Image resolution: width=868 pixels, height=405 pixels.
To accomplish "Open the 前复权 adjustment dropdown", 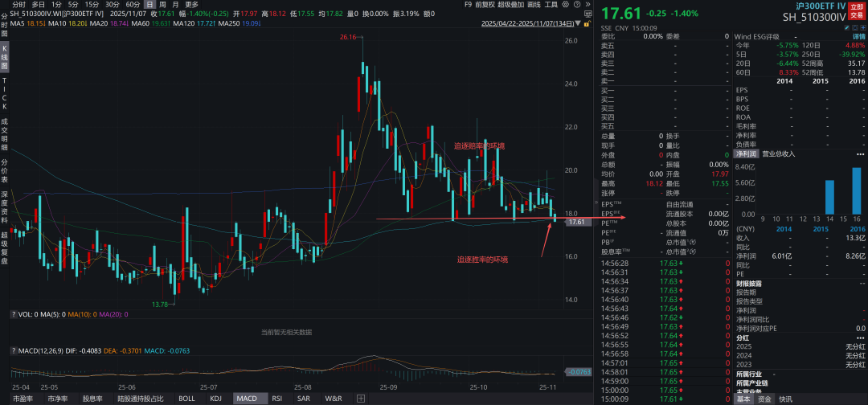I will coord(485,5).
